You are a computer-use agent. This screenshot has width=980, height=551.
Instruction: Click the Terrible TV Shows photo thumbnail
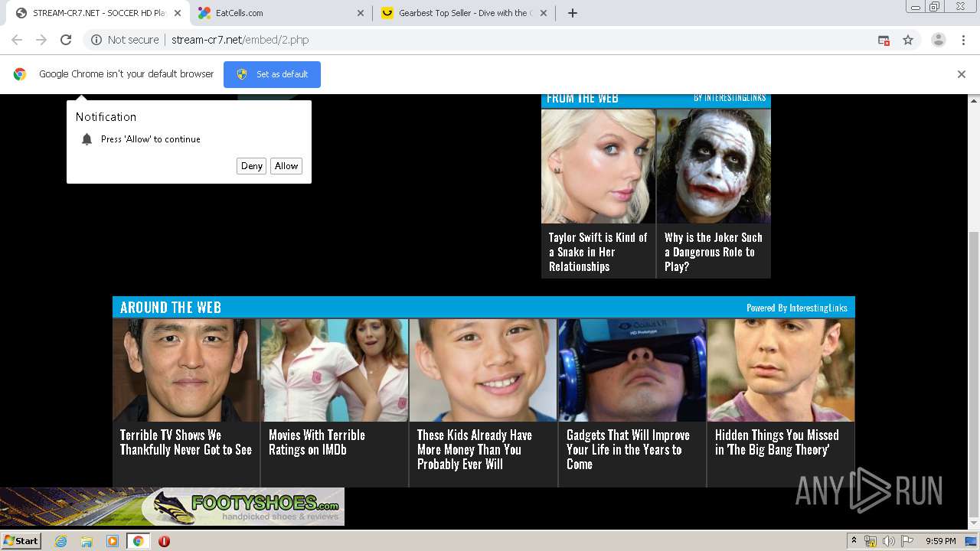[186, 370]
